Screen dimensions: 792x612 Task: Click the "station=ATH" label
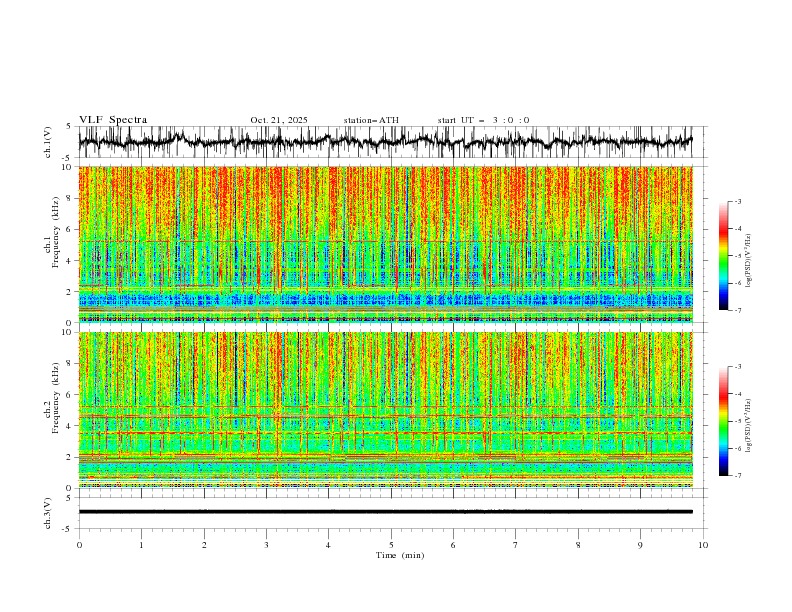tap(371, 120)
